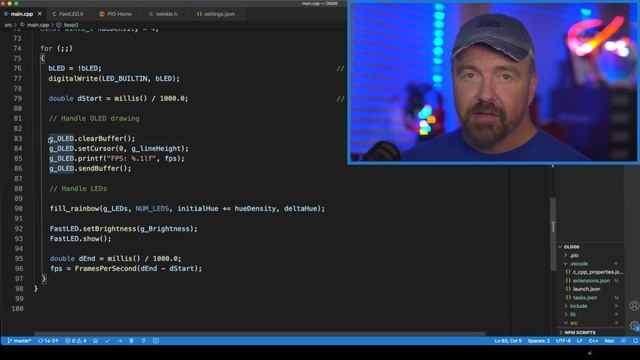640x360 pixels.
Task: Click the Spaces: 2 indentation setting
Action: coord(539,341)
